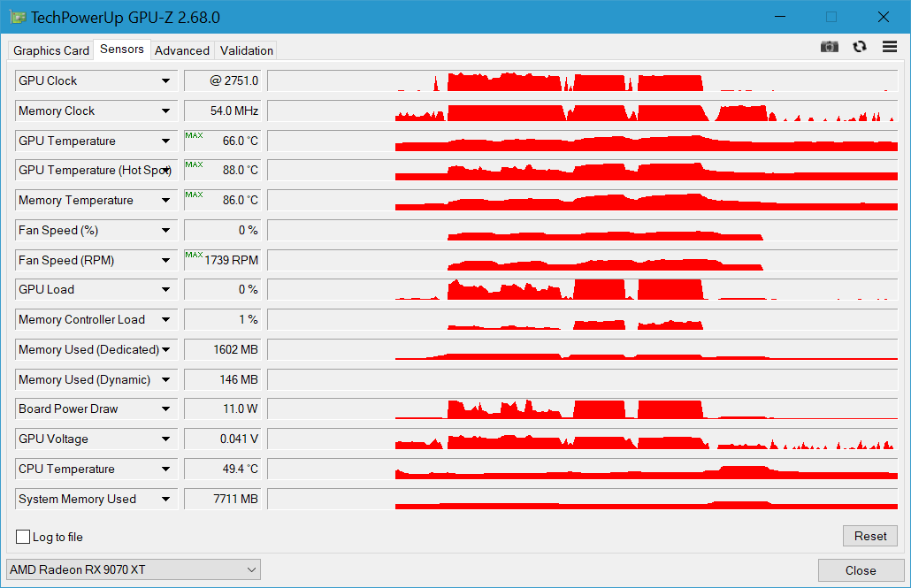Open the hamburger menu icon

(x=890, y=47)
